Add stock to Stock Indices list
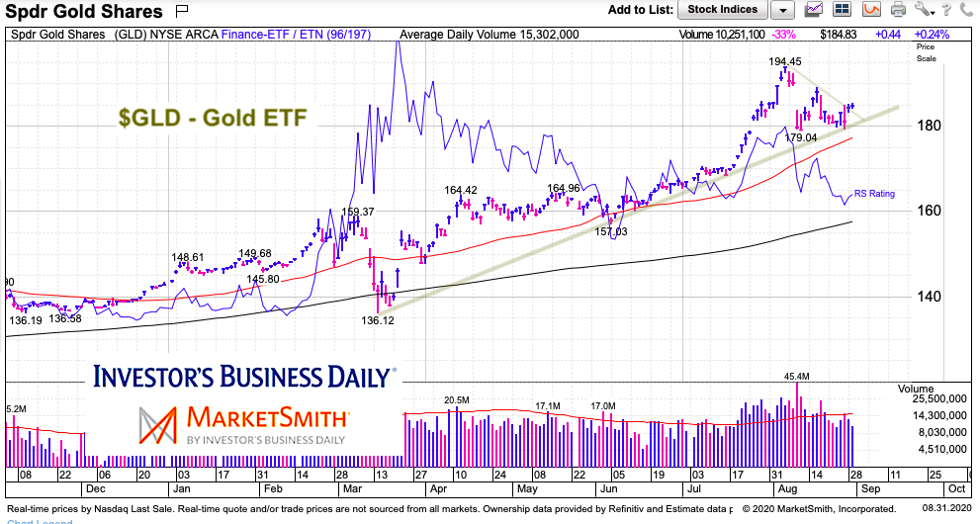980x524 pixels. (x=723, y=9)
